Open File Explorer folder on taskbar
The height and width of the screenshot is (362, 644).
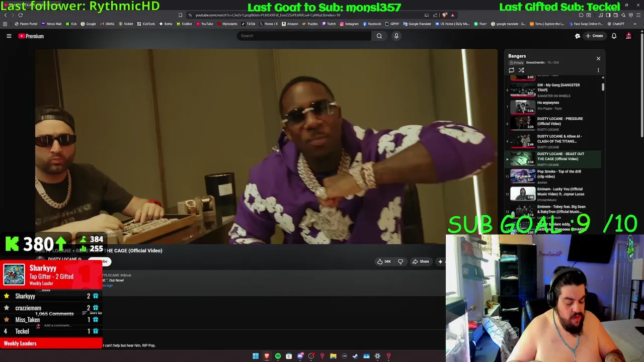tap(333, 356)
